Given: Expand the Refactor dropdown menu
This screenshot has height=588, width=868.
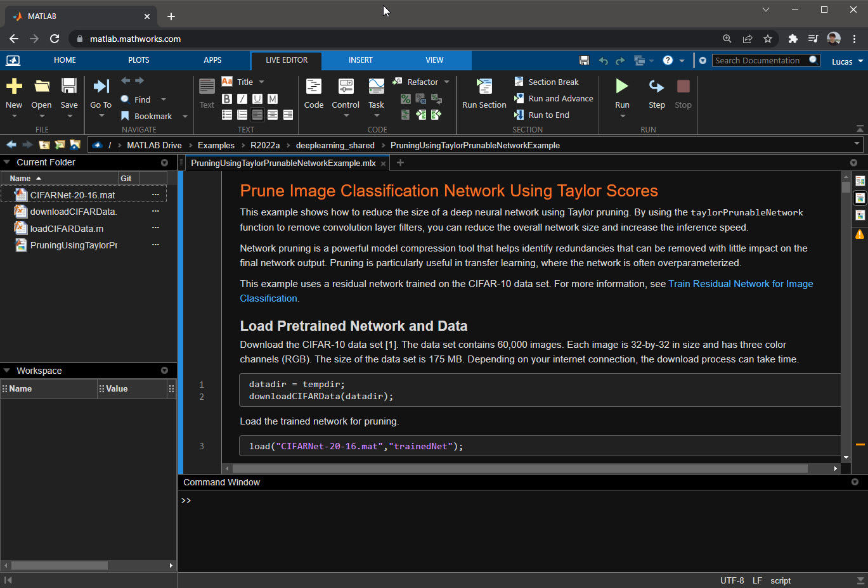Looking at the screenshot, I should point(446,82).
